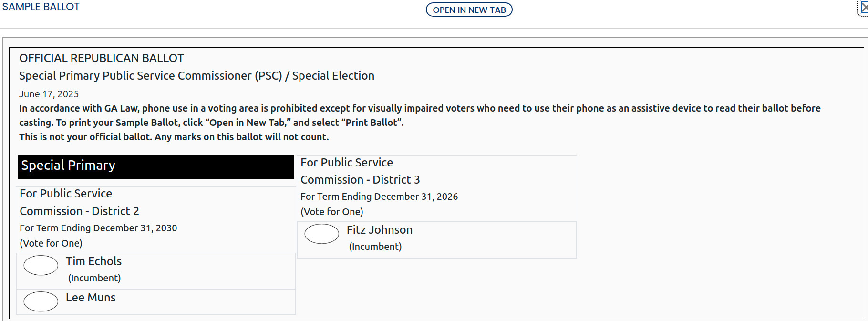Fill the oval for Fitz Johnson

tap(321, 234)
